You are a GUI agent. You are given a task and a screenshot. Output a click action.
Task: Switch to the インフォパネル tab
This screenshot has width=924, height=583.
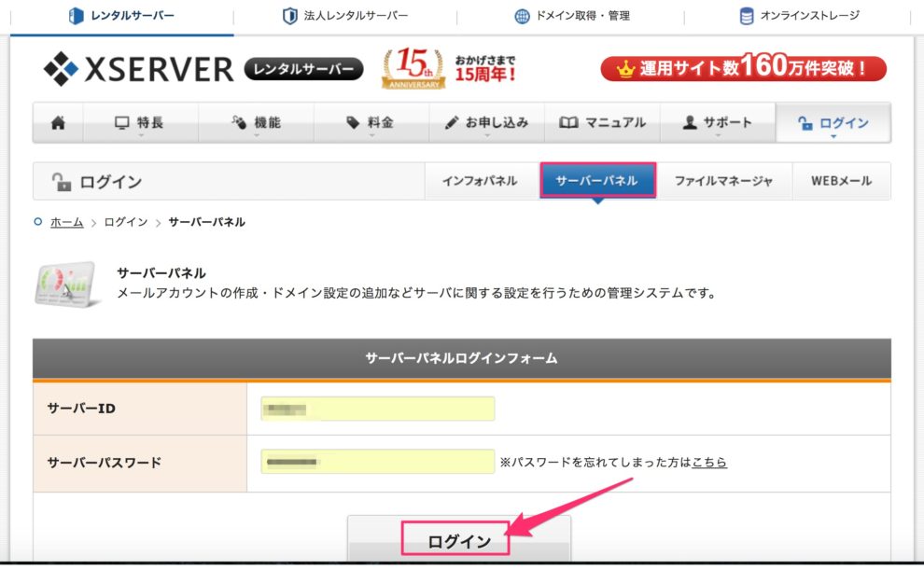(481, 181)
